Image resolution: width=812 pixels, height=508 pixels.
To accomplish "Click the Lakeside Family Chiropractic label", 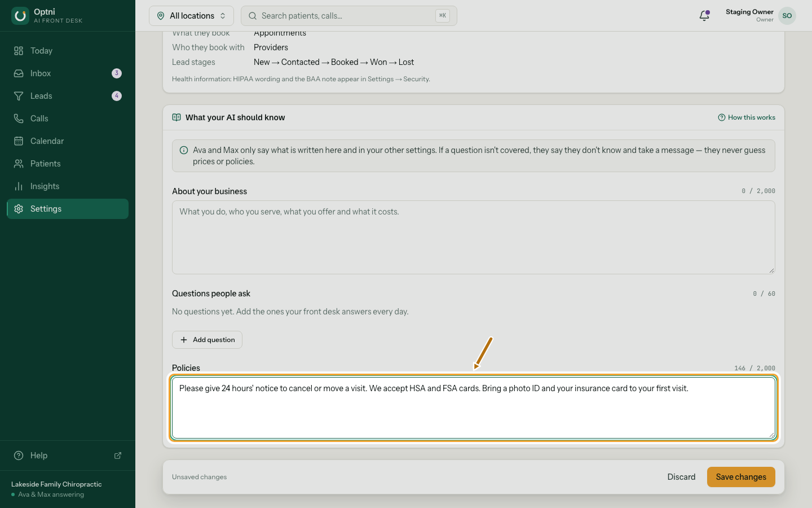I will [56, 484].
